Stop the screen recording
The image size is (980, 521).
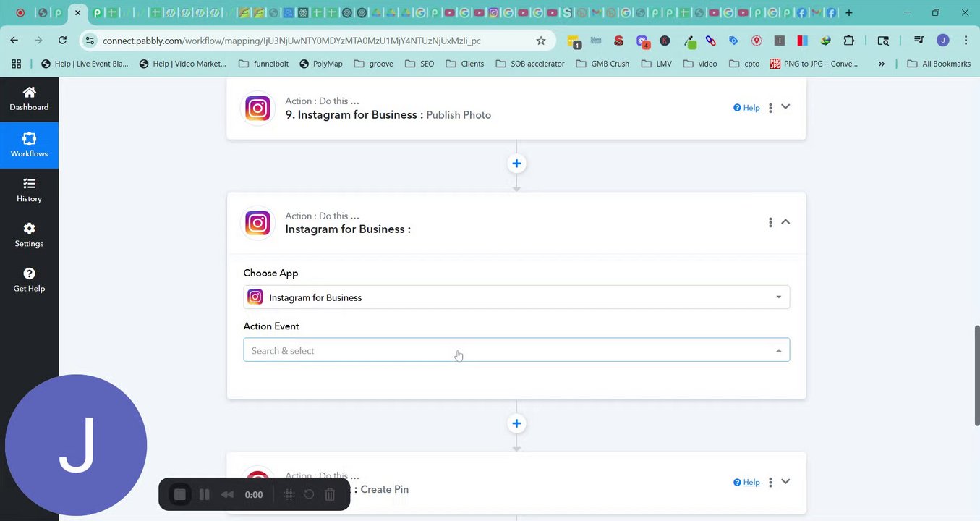(180, 494)
